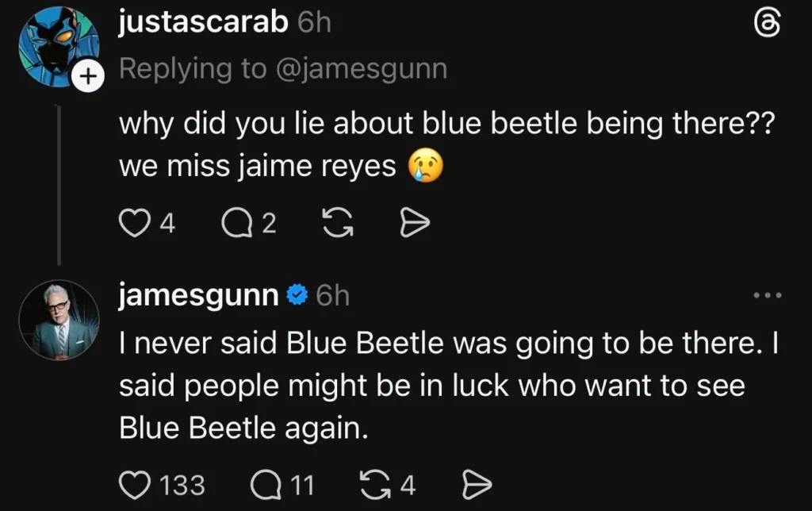This screenshot has height=511, width=812.
Task: Open justascarab's post text about jaime reyes
Action: tap(447, 144)
